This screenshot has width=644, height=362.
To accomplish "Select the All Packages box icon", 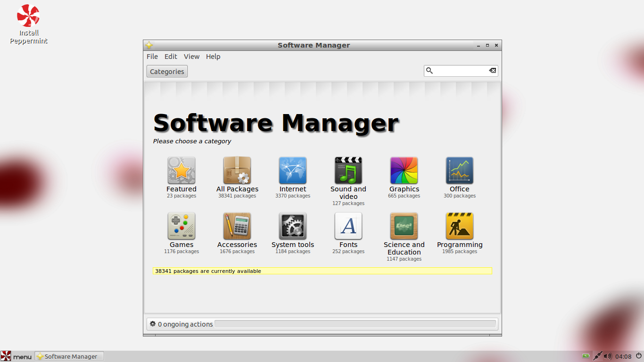I will point(237,170).
